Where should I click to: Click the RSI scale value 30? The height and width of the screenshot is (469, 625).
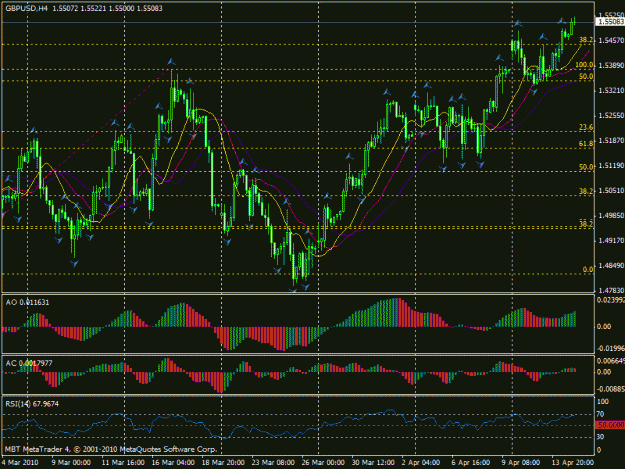[601, 437]
